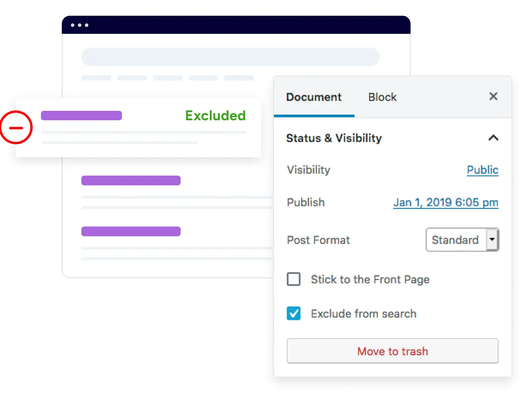
Task: Open the Public visibility link
Action: pyautogui.click(x=482, y=170)
